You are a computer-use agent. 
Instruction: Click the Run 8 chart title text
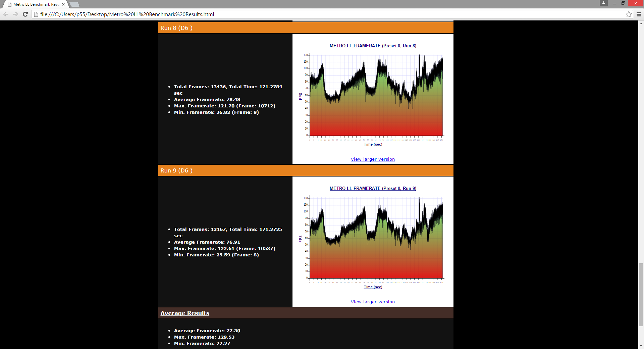[373, 46]
